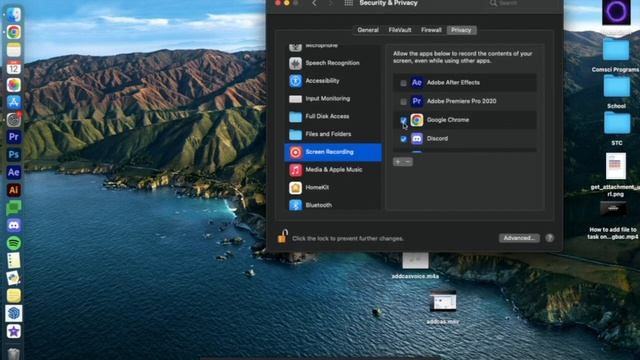The height and width of the screenshot is (360, 640).
Task: Open Finder from the dock
Action: coord(13,15)
